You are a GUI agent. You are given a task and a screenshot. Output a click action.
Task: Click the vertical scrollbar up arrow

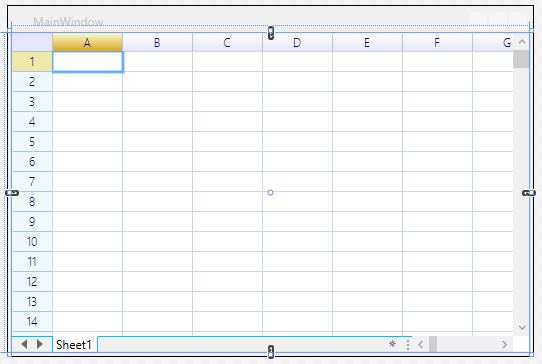(x=522, y=42)
